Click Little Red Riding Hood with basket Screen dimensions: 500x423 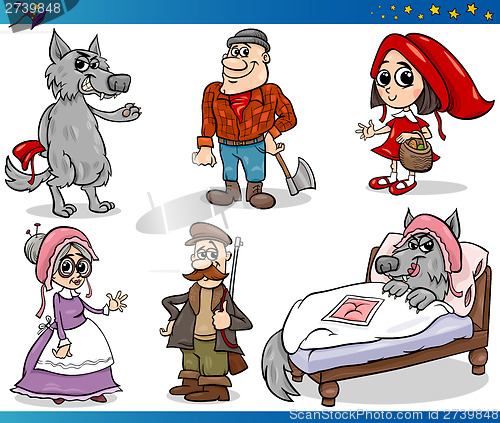point(425,113)
